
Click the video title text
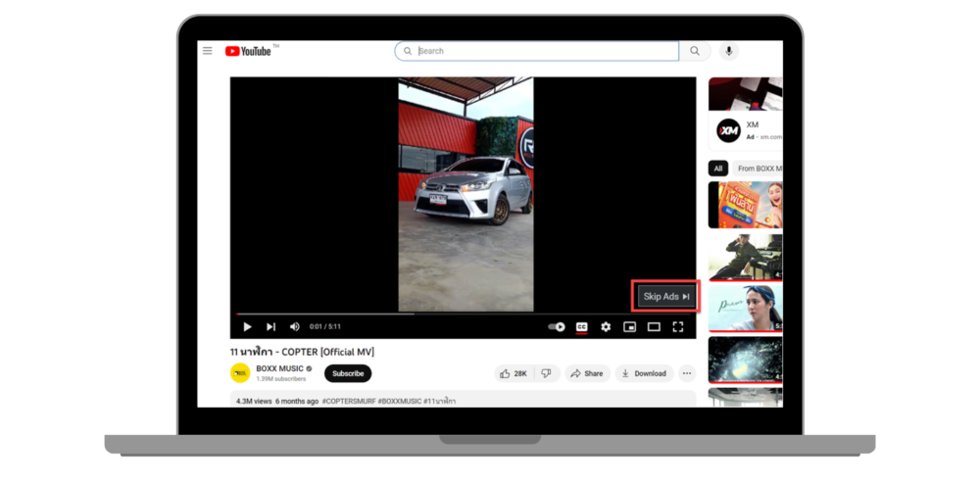coord(302,352)
